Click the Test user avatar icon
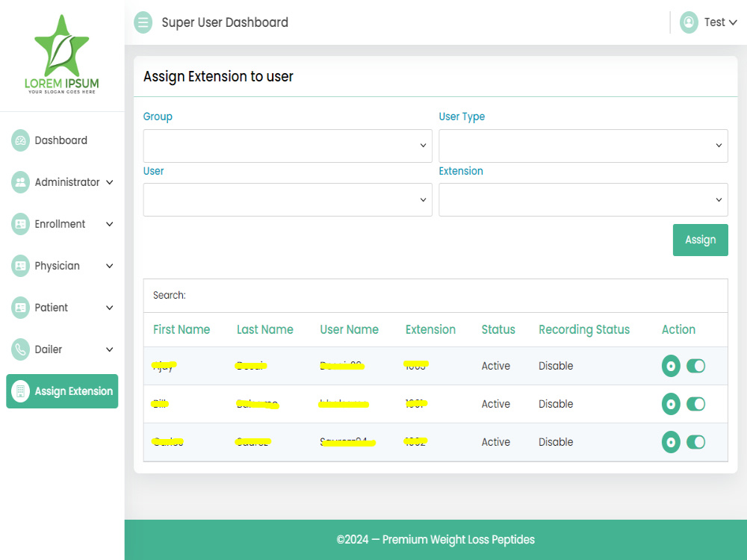 tap(689, 22)
